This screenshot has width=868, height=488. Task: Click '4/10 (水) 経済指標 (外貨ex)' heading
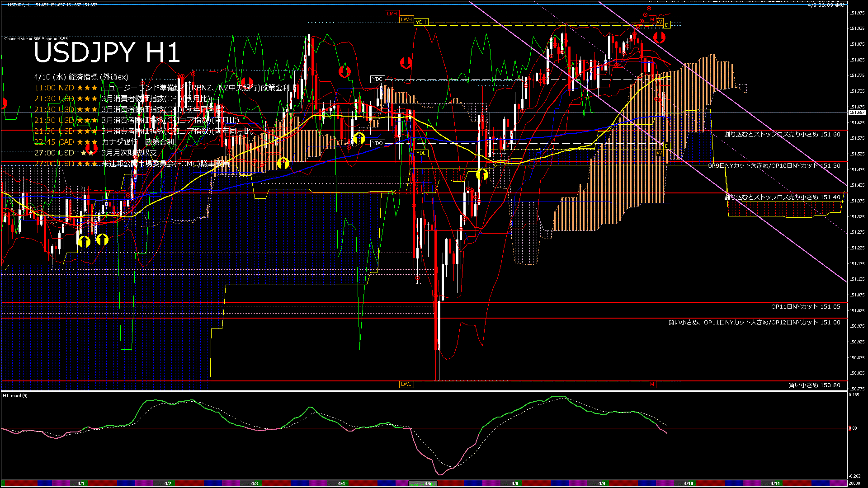click(81, 77)
